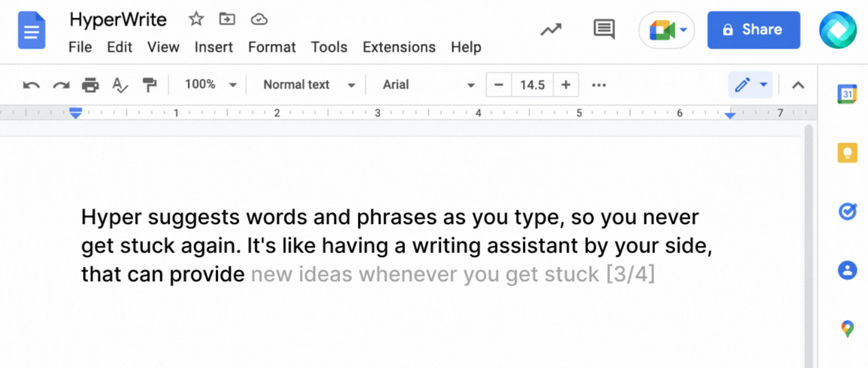
Task: Open Google Keep side panel
Action: [x=847, y=152]
